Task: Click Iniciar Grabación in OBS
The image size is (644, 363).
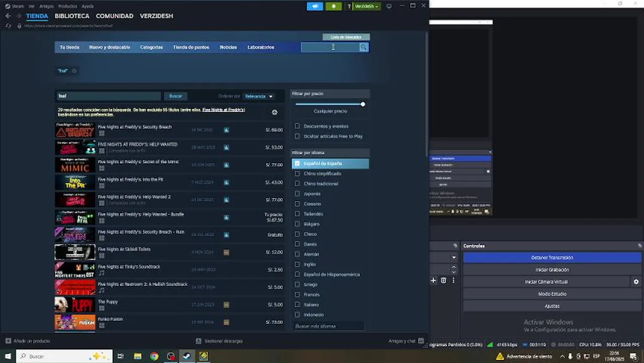Action: tap(552, 270)
